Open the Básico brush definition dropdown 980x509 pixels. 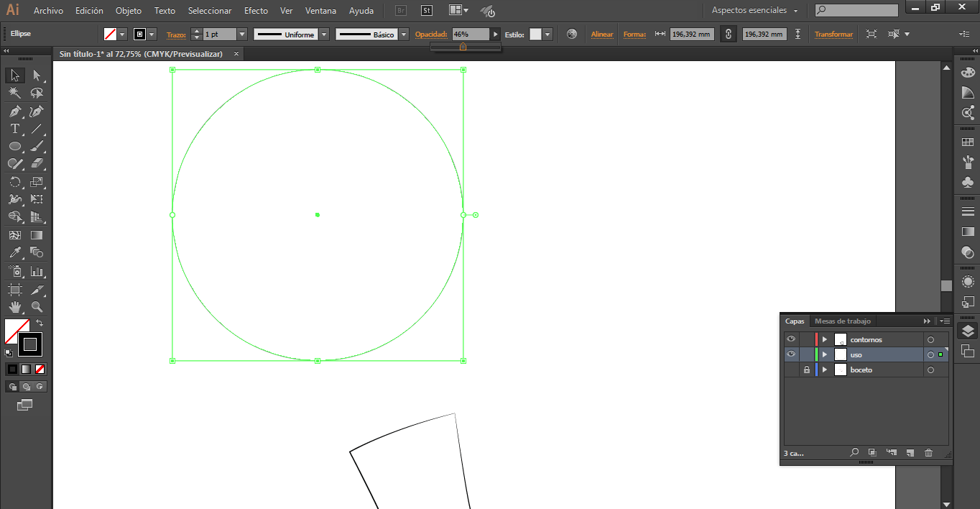[404, 34]
